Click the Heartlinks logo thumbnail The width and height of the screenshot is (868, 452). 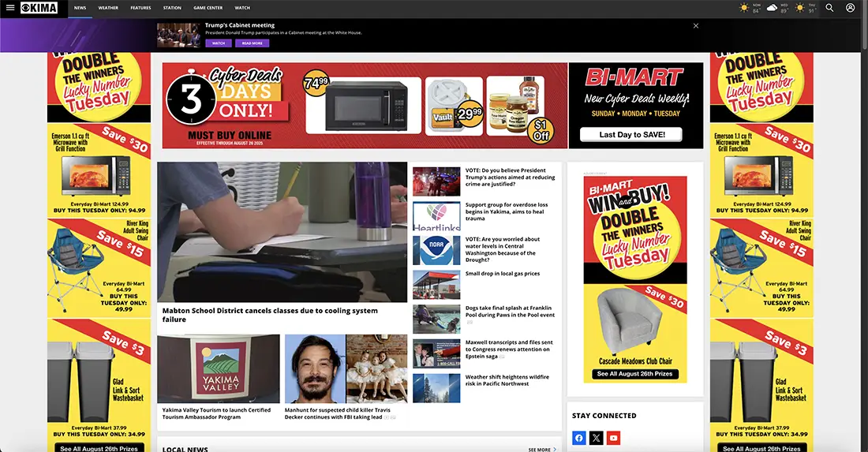pos(436,216)
